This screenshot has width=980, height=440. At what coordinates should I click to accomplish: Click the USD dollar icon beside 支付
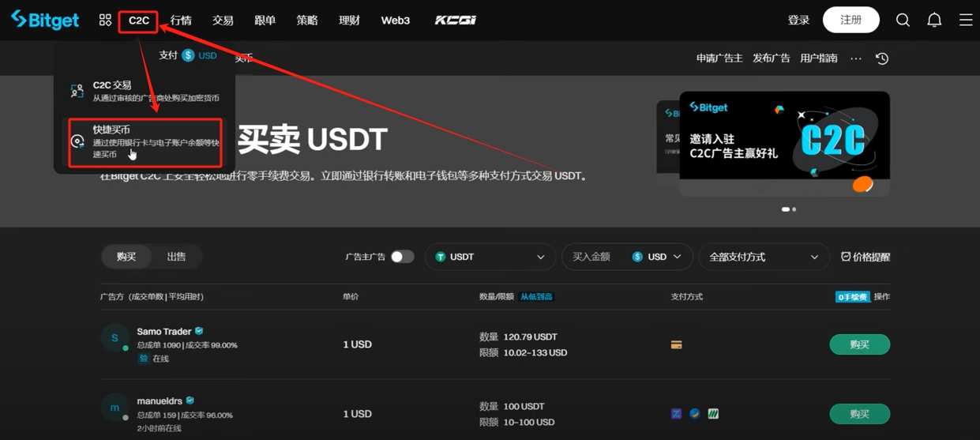coord(188,55)
